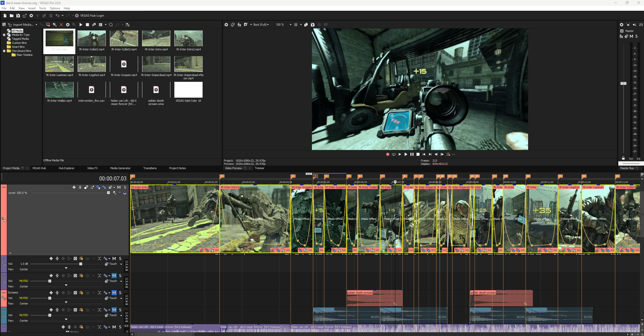Mute the video track with M button

(119, 188)
